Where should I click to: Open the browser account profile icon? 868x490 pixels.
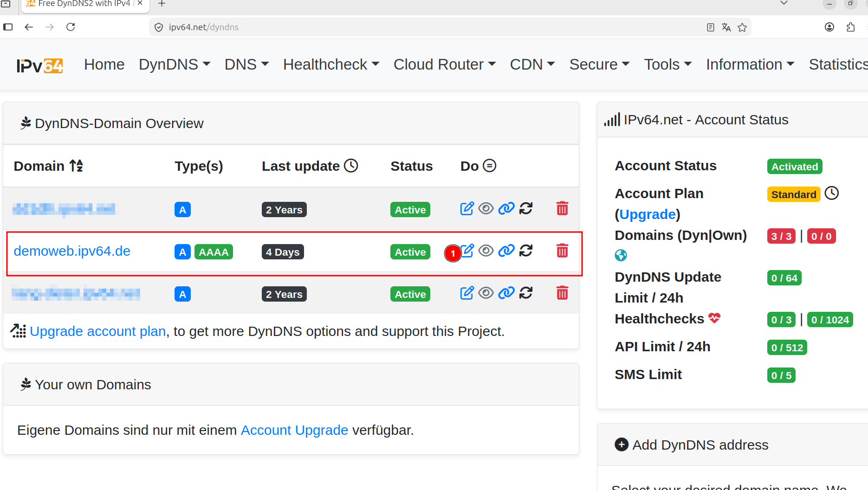pyautogui.click(x=829, y=27)
